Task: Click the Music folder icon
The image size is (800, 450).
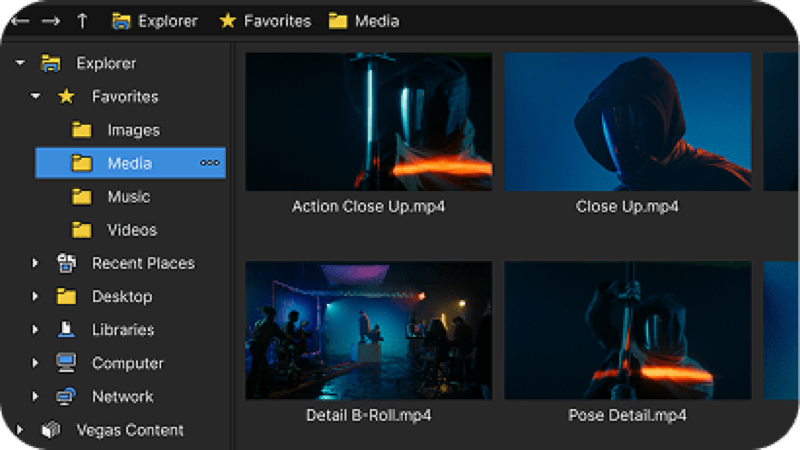Action: (82, 196)
